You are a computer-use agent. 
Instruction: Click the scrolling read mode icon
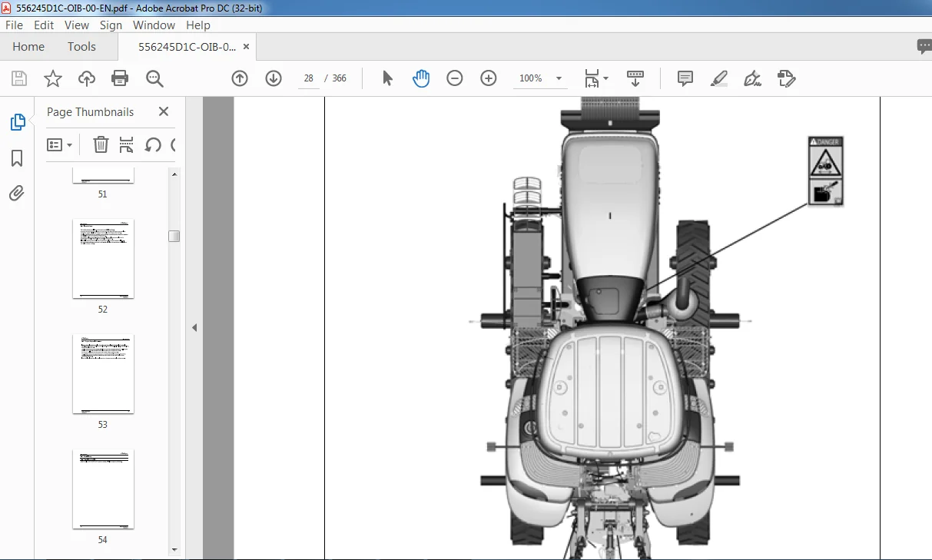[635, 78]
